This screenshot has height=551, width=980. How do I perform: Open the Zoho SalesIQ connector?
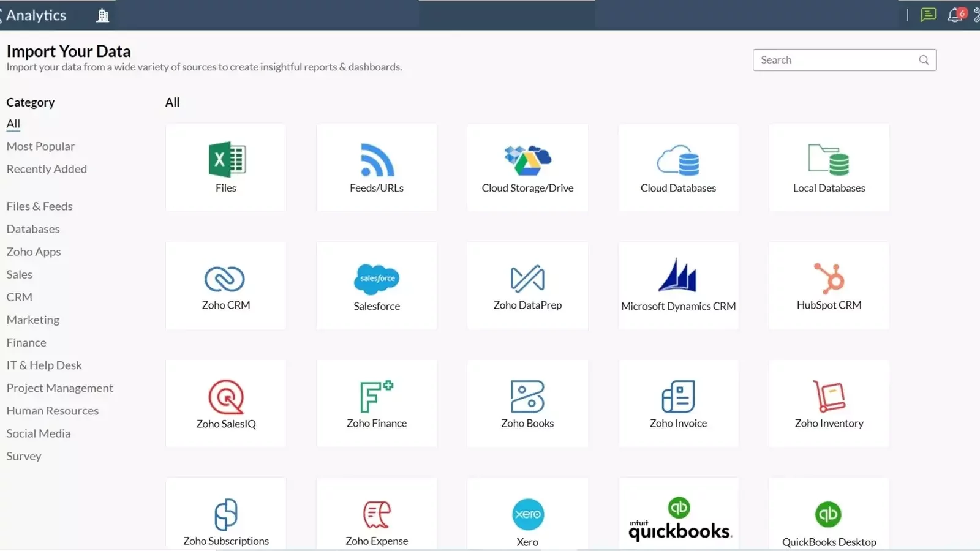pyautogui.click(x=225, y=403)
